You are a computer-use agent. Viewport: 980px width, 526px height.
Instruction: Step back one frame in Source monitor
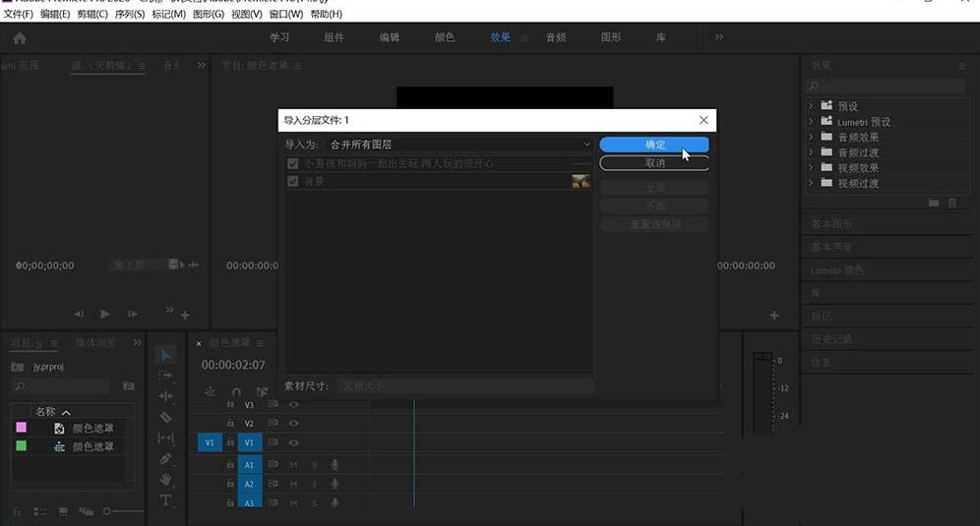click(x=79, y=315)
